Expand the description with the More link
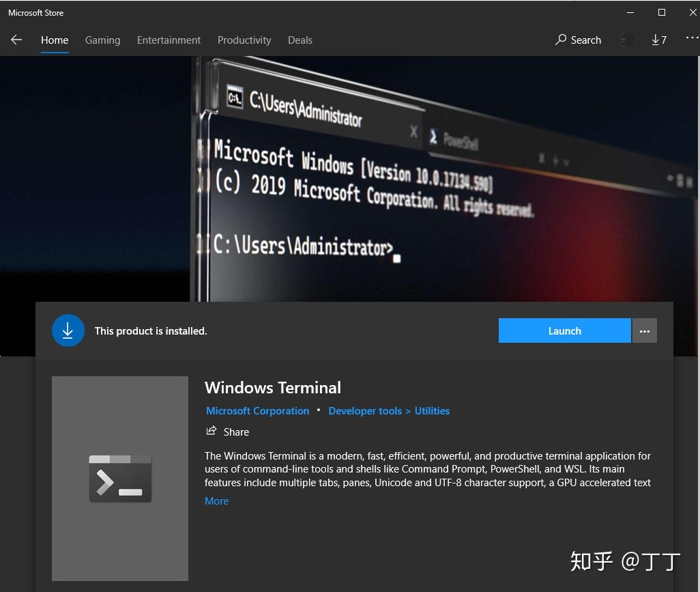This screenshot has height=592, width=700. tap(216, 501)
